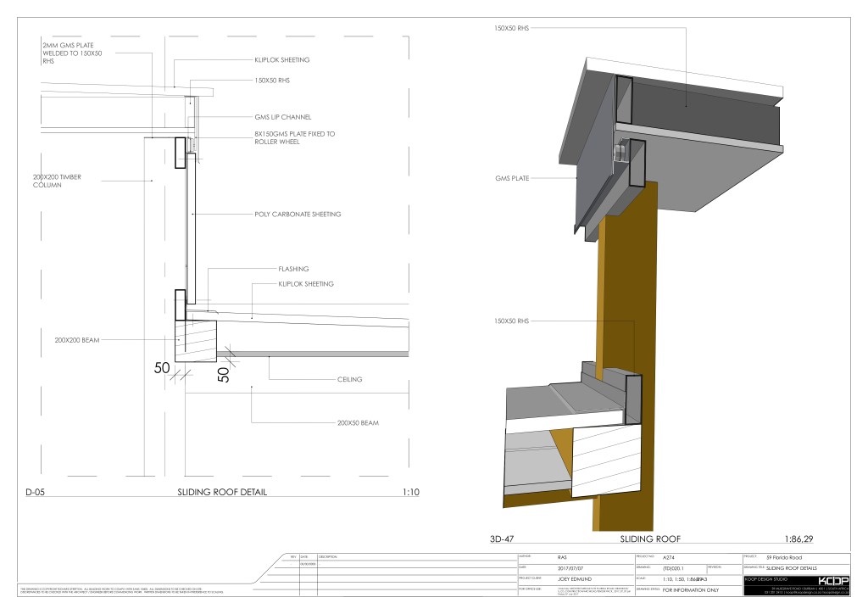Click the roller wheel in 3D view
Viewport: 868px width, 614px height.
[619, 152]
